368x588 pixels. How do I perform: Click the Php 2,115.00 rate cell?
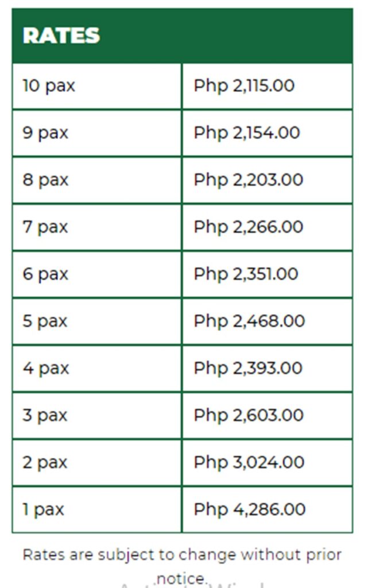point(244,86)
